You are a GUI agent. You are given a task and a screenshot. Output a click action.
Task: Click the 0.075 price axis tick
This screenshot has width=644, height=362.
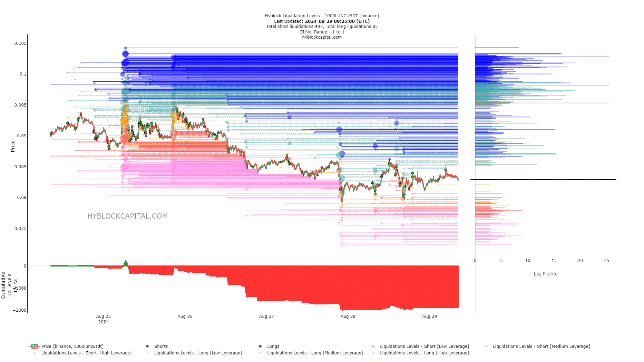point(20,228)
